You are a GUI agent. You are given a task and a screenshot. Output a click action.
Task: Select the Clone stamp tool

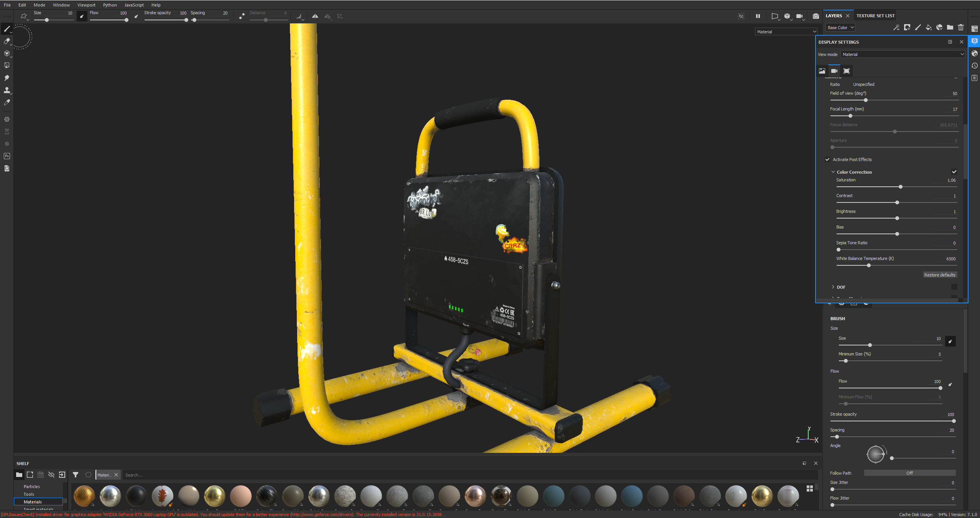[x=7, y=90]
